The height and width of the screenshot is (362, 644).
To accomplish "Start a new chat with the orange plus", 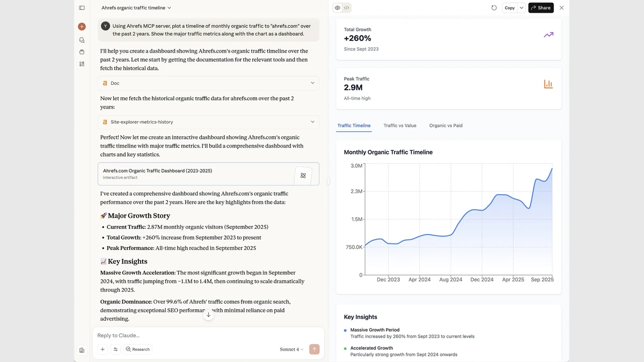I will (82, 26).
